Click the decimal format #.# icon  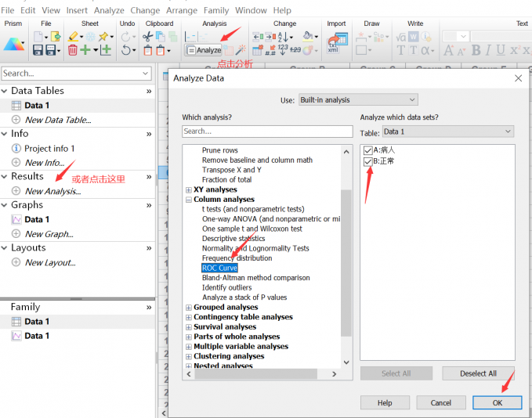click(x=270, y=50)
